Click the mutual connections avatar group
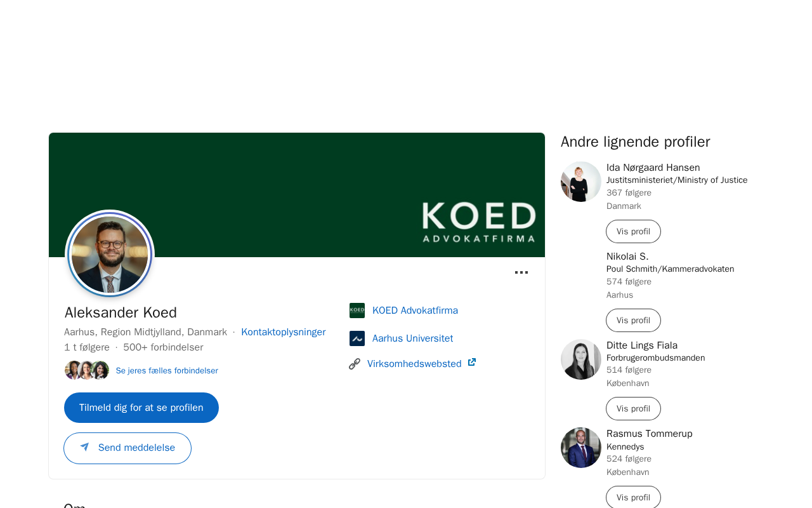 pos(87,370)
